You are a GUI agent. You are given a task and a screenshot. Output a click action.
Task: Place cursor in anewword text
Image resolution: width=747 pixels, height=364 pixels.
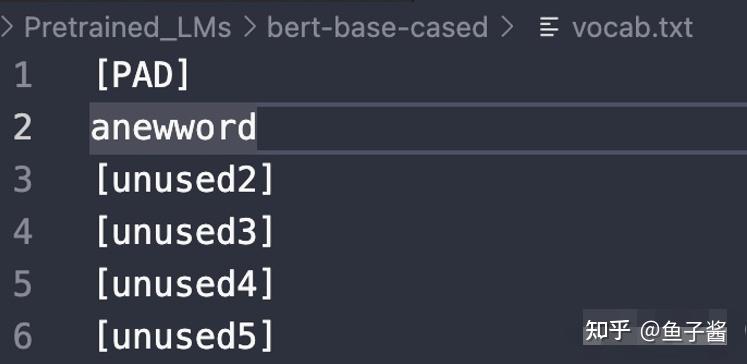click(x=173, y=128)
